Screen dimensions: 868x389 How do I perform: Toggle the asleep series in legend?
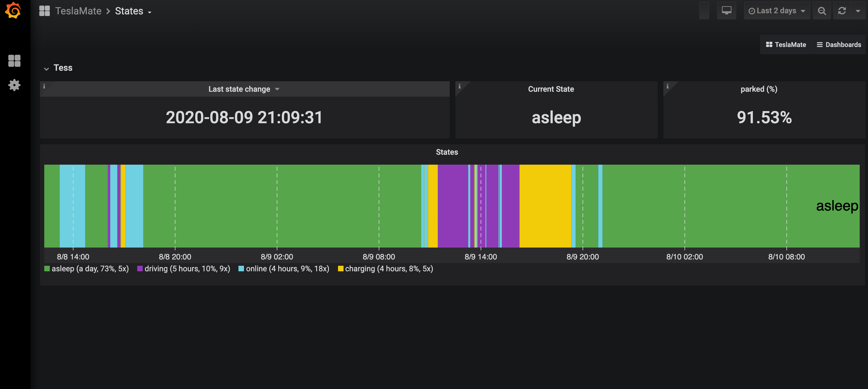(x=87, y=269)
